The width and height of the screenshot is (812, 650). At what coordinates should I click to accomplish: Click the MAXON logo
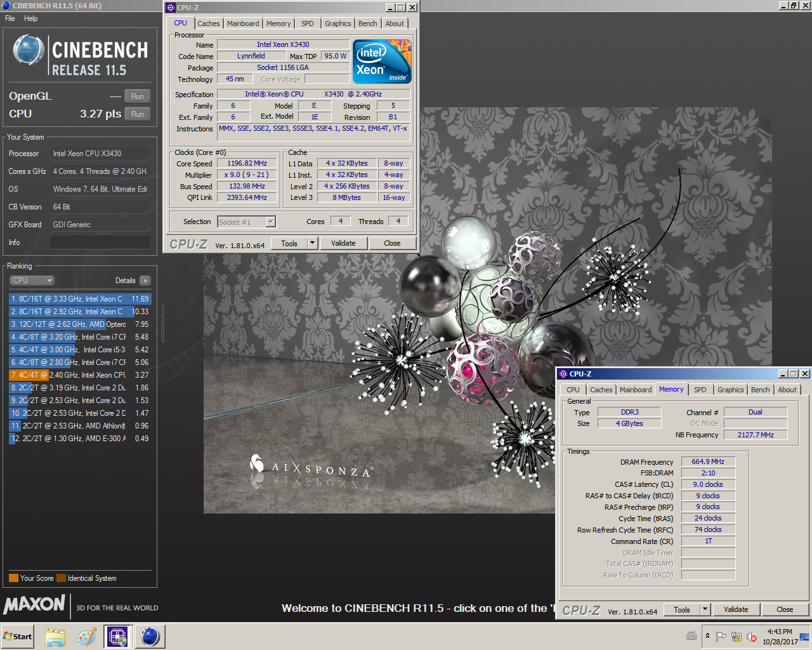[x=34, y=604]
